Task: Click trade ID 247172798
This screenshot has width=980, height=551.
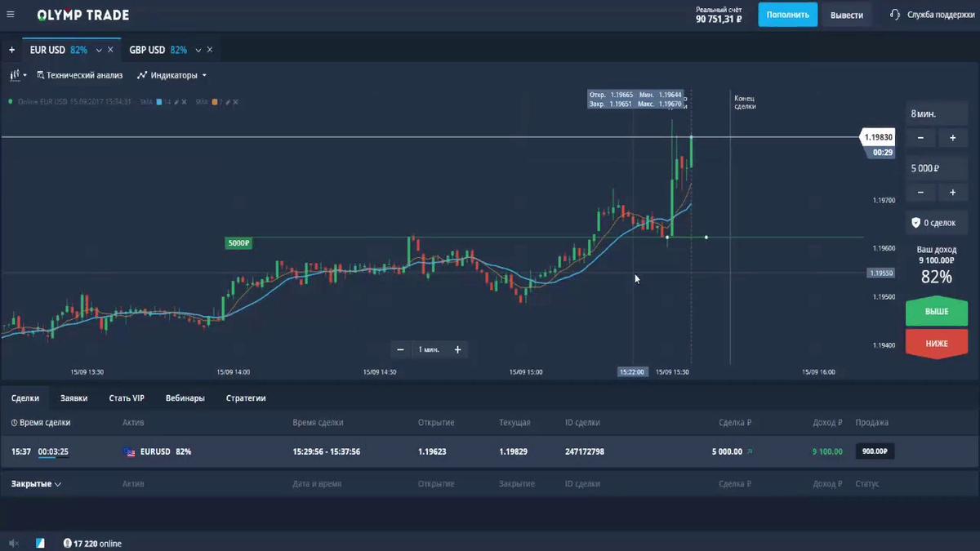Action: pyautogui.click(x=585, y=451)
